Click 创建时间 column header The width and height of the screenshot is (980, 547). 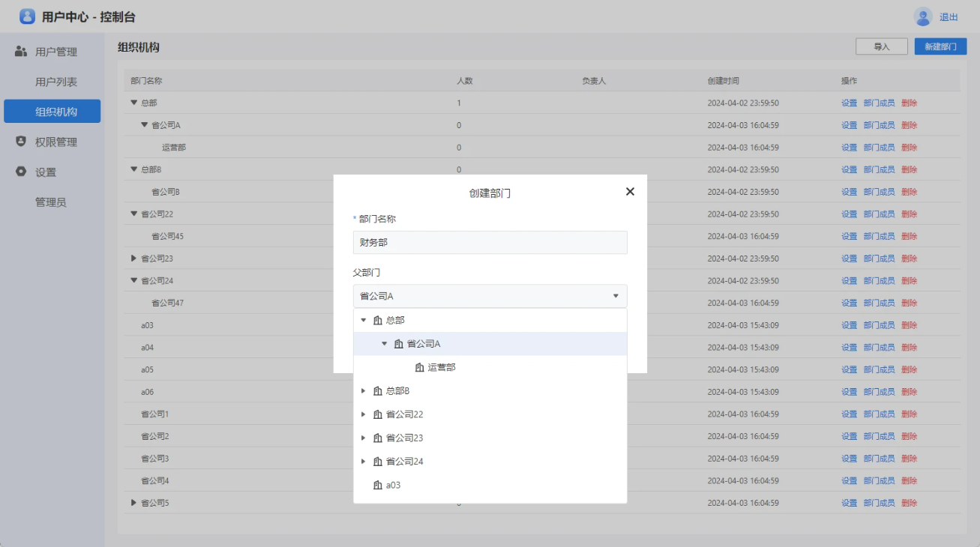coord(723,81)
